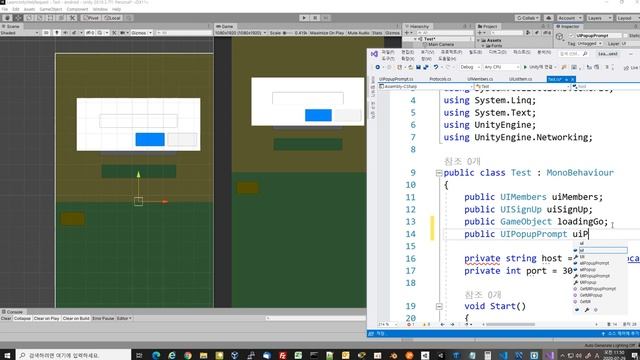This screenshot has width=640, height=360.
Task: Open Unity cloud services button
Action: [549, 18]
